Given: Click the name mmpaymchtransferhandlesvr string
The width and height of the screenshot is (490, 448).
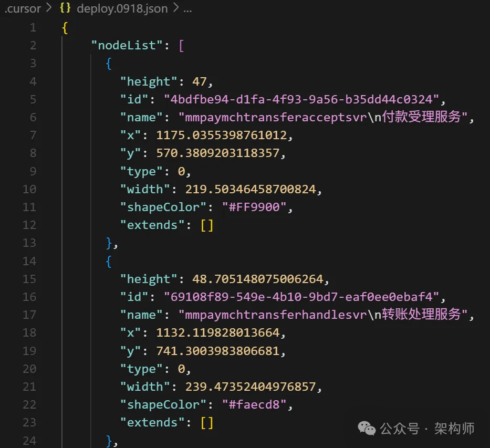Looking at the screenshot, I should [323, 315].
